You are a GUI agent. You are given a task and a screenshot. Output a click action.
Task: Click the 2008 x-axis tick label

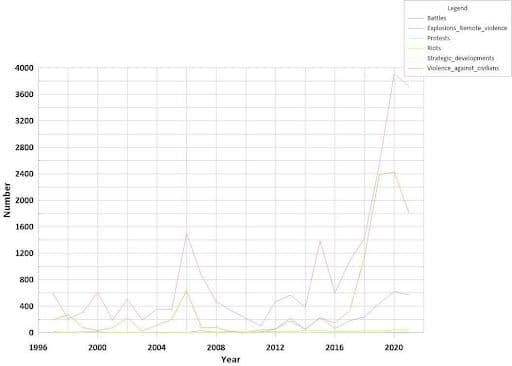pyautogui.click(x=216, y=347)
